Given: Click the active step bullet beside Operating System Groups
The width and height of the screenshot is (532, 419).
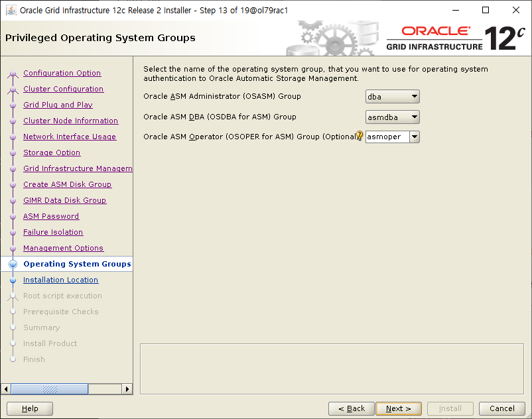Looking at the screenshot, I should (x=13, y=264).
